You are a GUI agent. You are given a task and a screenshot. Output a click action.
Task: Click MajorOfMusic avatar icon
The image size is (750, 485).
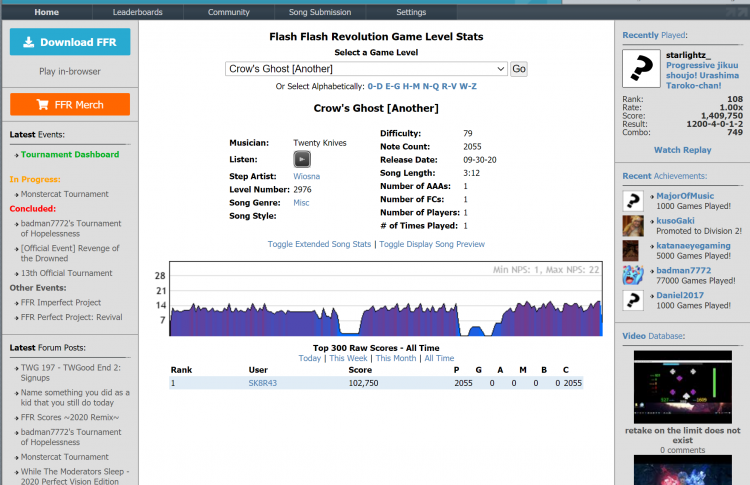click(632, 200)
